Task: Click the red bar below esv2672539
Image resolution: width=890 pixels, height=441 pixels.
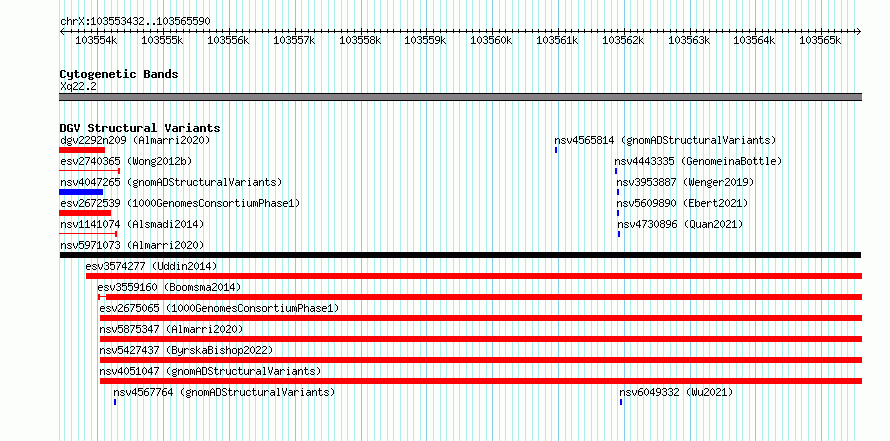Action: pyautogui.click(x=85, y=213)
